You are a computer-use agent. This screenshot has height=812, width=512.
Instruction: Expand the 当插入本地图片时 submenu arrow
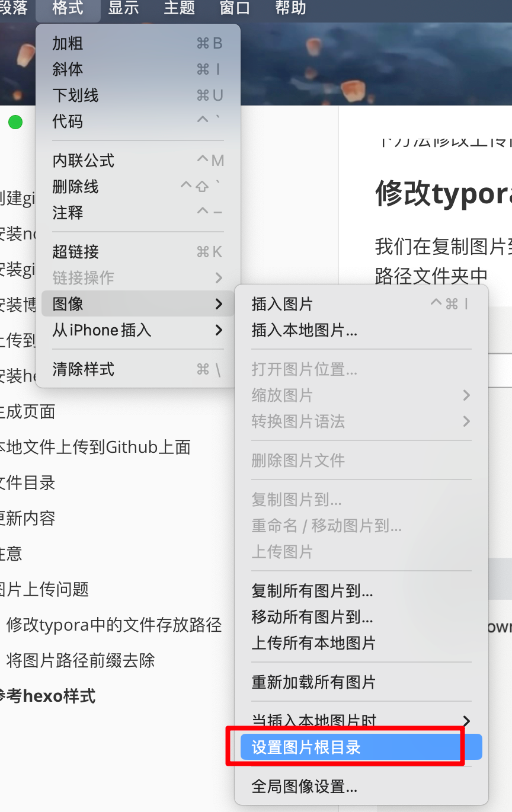466,721
